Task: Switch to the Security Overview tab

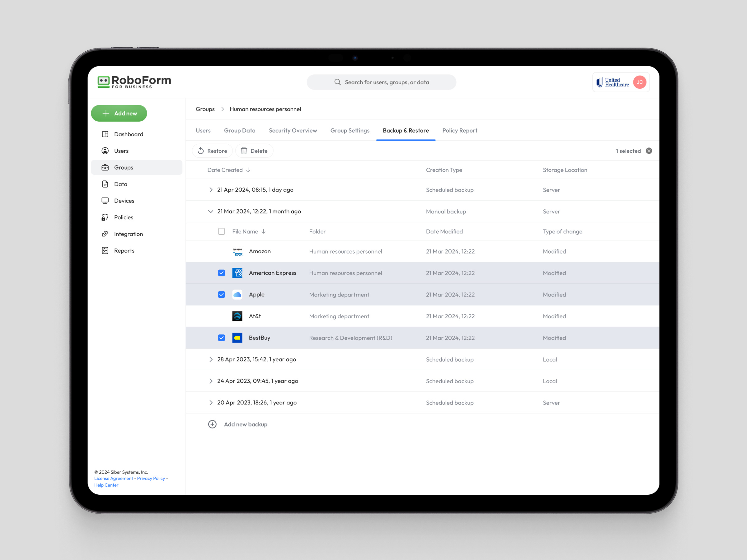Action: click(293, 130)
